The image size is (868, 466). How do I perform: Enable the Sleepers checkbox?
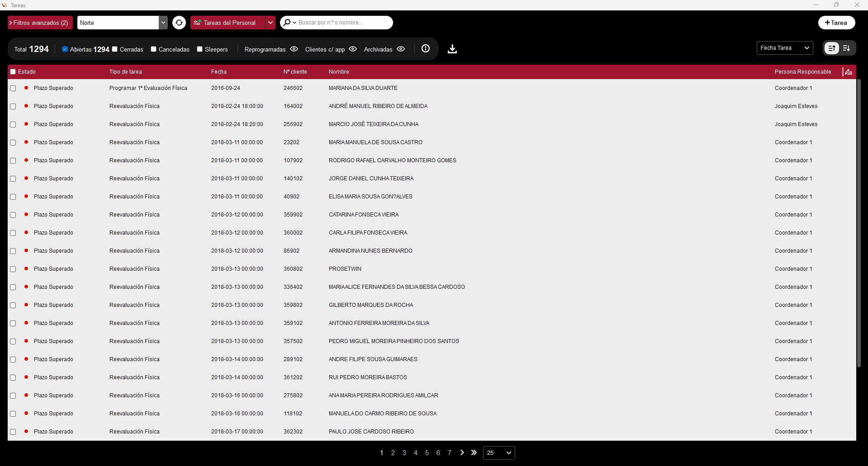pyautogui.click(x=200, y=49)
